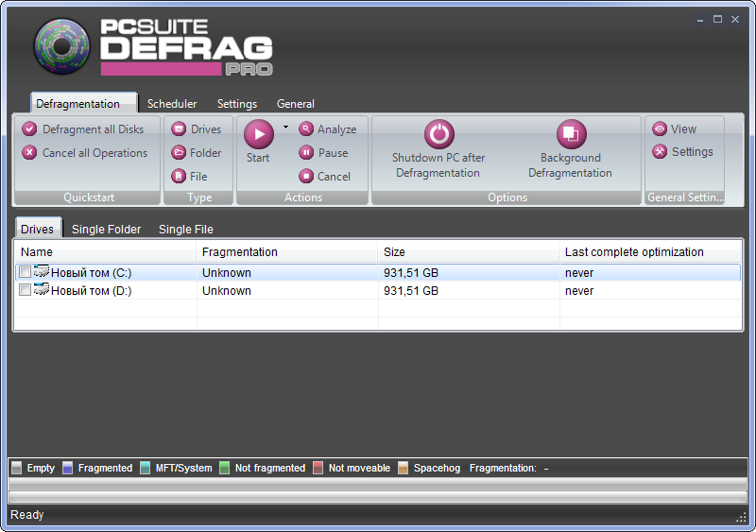Screen dimensions: 756x532
Task: Maximize the Defrag Pro window
Action: [x=718, y=19]
